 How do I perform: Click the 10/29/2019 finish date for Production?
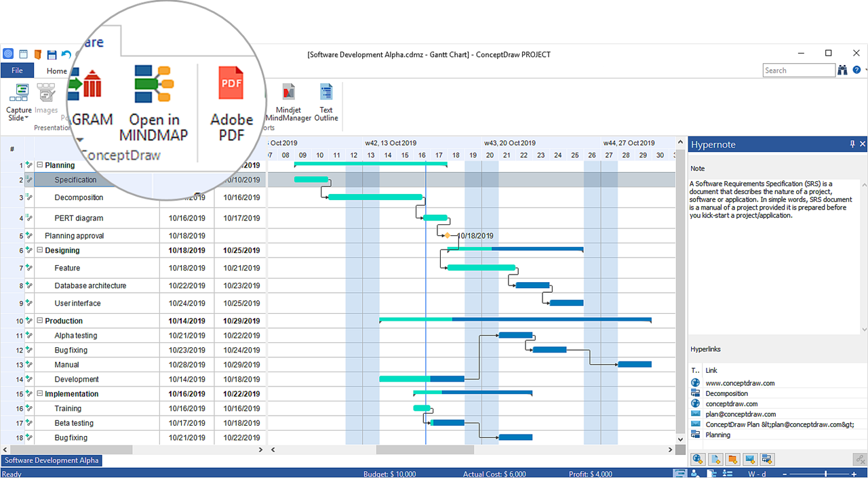pyautogui.click(x=241, y=321)
